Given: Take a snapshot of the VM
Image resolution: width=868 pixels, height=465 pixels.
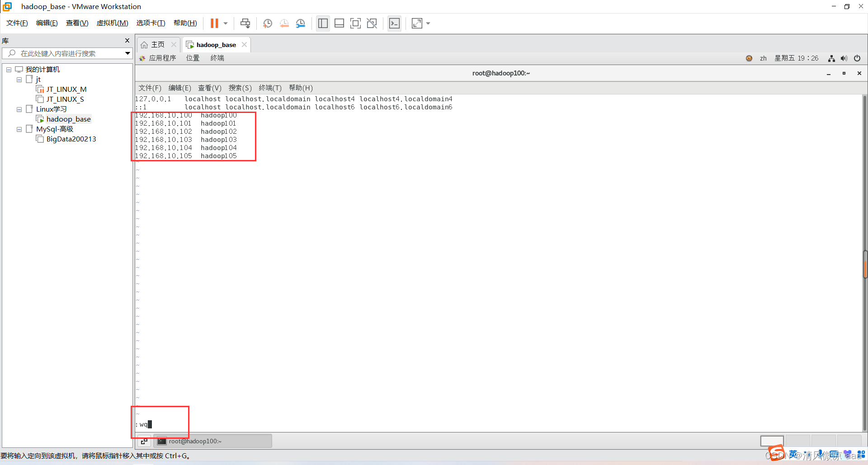Looking at the screenshot, I should coord(268,23).
